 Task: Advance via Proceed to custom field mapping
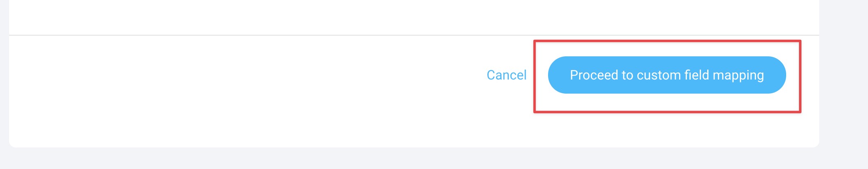click(667, 75)
